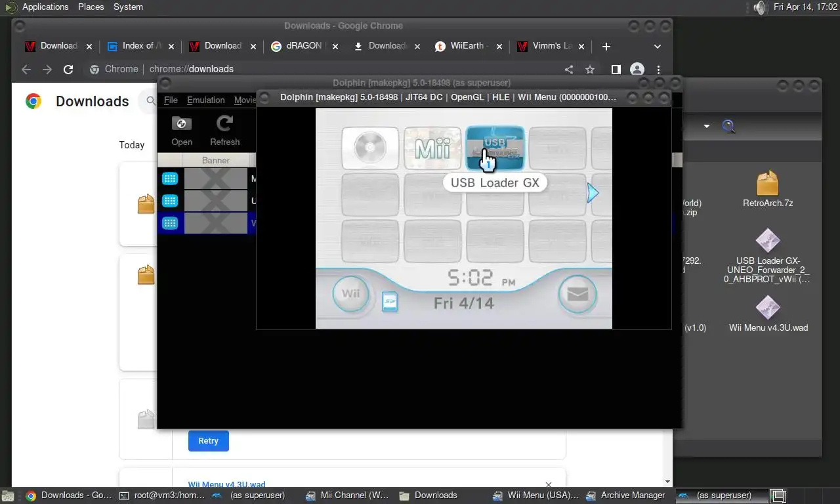840x504 pixels.
Task: Select Wii Menu v4.3U.wad in the file manager
Action: click(x=768, y=314)
